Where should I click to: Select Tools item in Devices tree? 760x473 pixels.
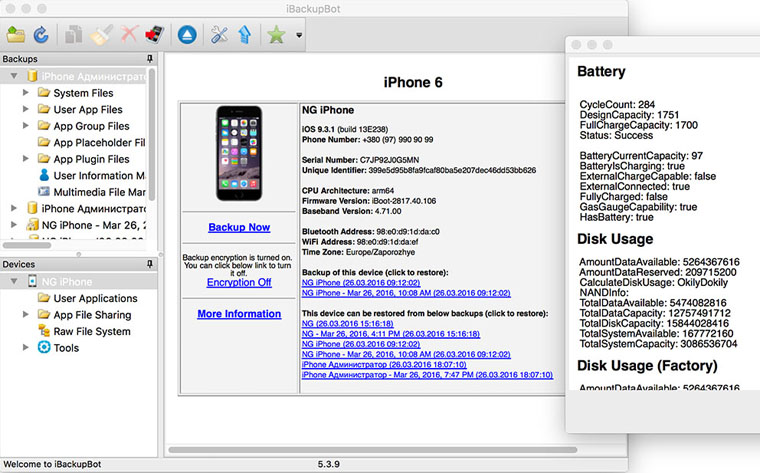pyautogui.click(x=66, y=348)
